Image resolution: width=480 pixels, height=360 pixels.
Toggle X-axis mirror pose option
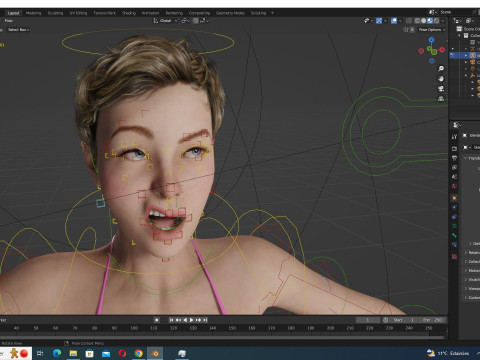[412, 30]
